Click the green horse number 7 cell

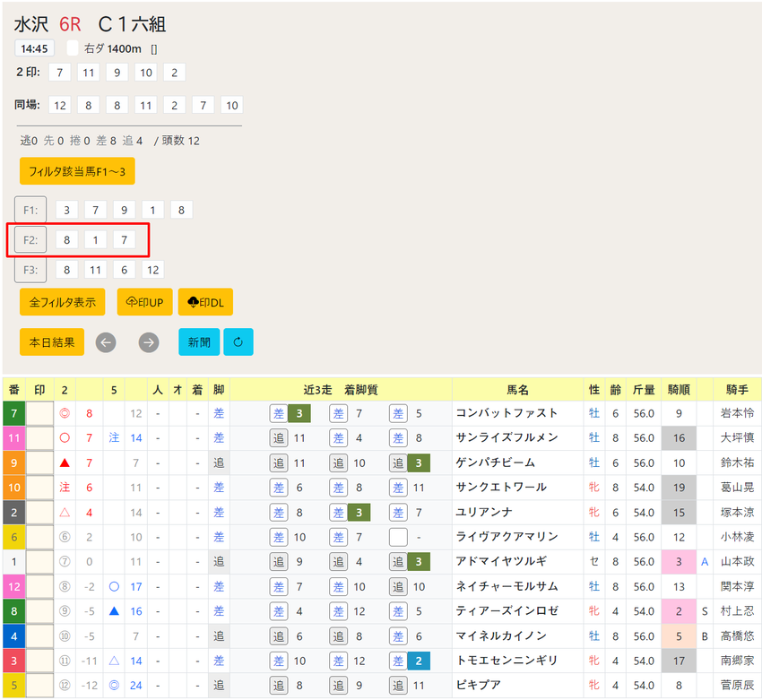[14, 413]
